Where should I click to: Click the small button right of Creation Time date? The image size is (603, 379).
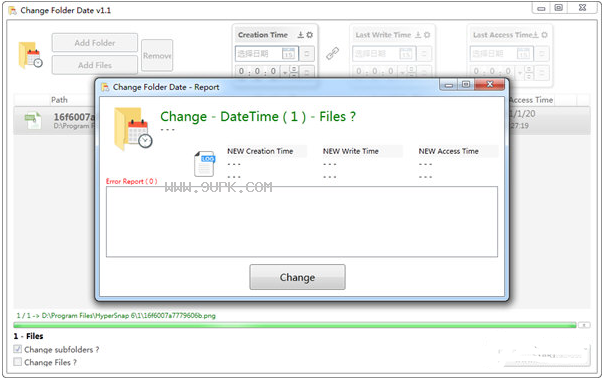(307, 53)
